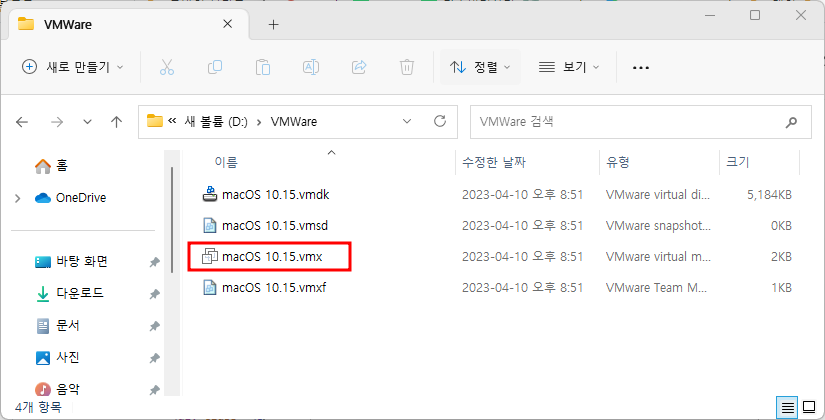Expand address bar history dropdown
This screenshot has width=825, height=420.
coord(407,122)
